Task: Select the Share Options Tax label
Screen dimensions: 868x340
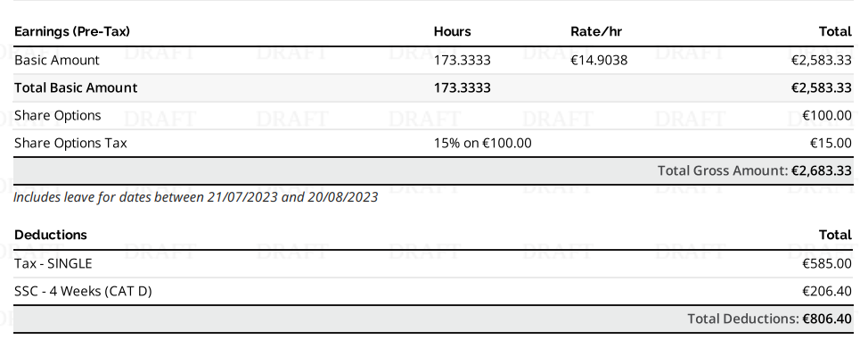Action: (70, 143)
